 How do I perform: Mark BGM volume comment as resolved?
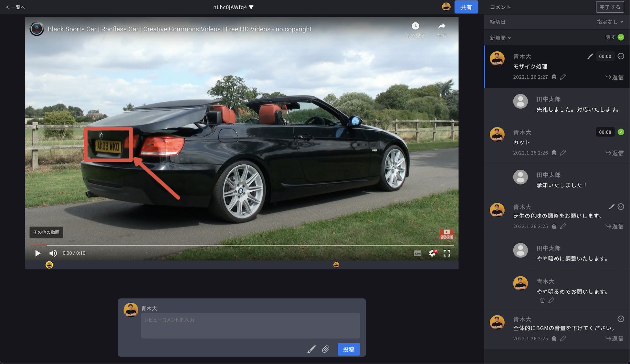(x=621, y=319)
